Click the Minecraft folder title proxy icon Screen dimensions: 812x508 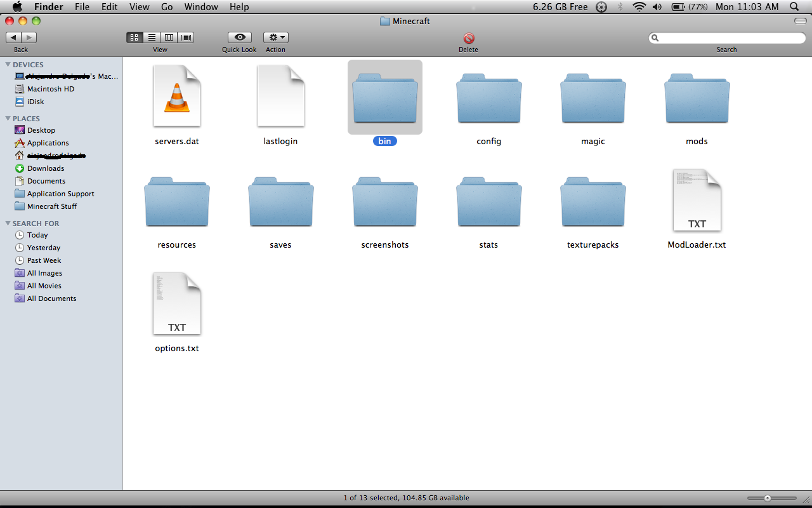point(385,21)
